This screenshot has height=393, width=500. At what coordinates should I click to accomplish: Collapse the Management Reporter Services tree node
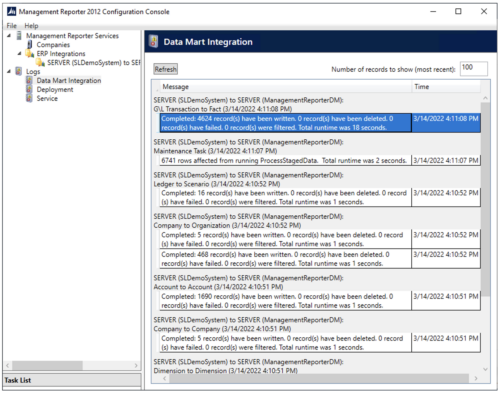pyautogui.click(x=9, y=35)
